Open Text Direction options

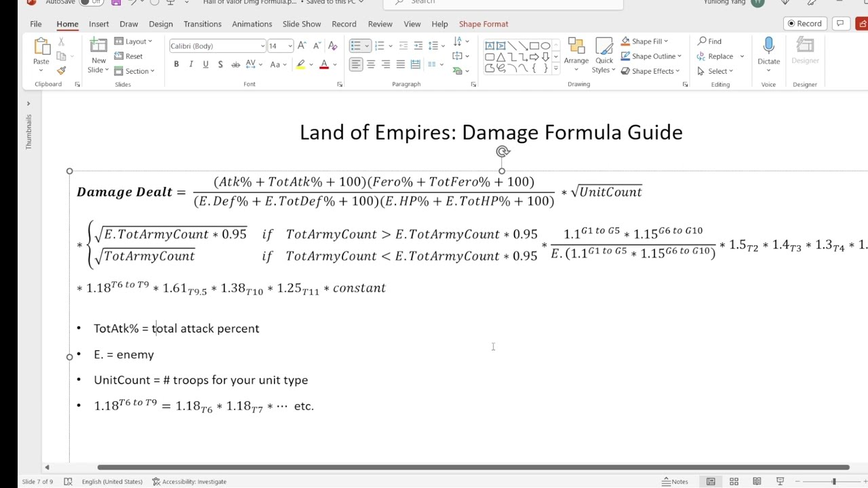tap(460, 41)
